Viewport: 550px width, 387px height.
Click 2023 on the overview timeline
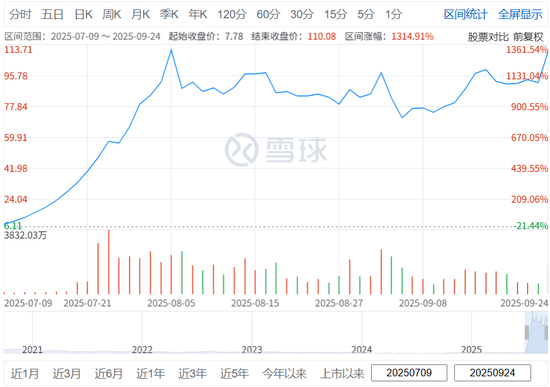[x=252, y=349]
